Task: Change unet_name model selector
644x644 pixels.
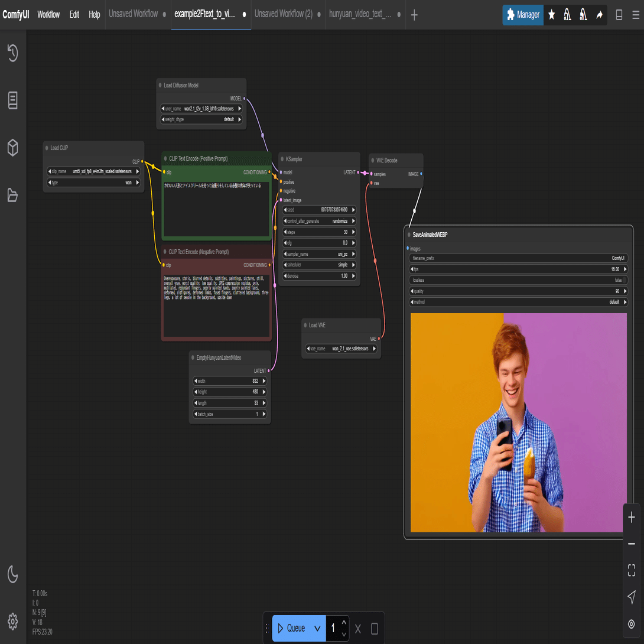Action: click(201, 109)
